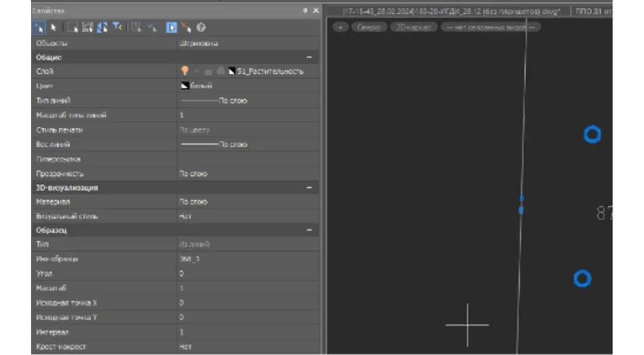Viewport: 644px width, 355px height.
Task: Click the Сверху view button in viewport
Action: (x=369, y=27)
